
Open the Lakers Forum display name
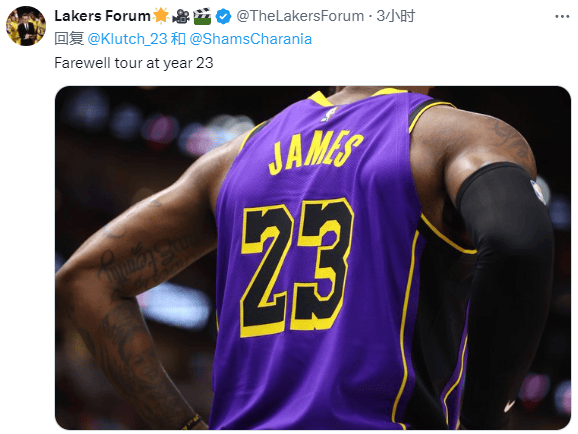pyautogui.click(x=102, y=16)
